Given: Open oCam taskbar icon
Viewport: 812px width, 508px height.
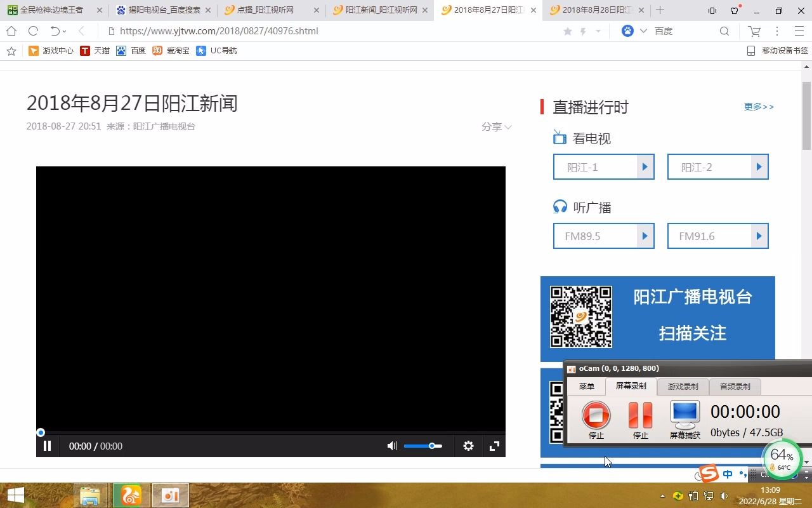Looking at the screenshot, I should point(170,496).
